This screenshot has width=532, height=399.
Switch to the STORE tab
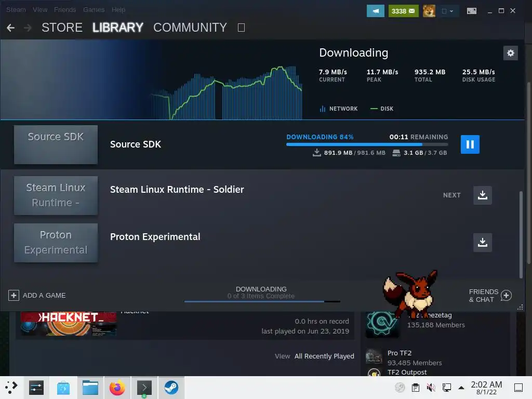click(x=62, y=28)
